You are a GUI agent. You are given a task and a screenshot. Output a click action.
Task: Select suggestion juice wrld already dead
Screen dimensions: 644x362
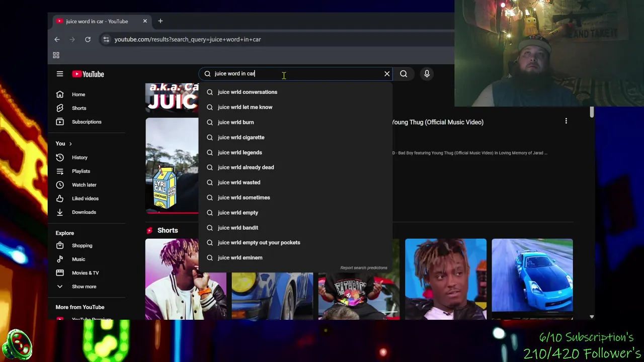[x=296, y=167]
